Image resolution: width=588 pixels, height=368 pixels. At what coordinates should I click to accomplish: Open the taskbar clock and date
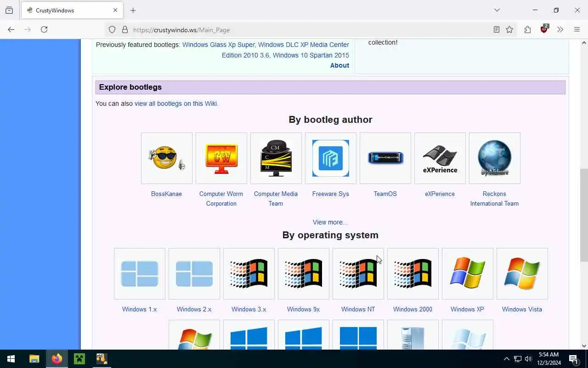548,359
